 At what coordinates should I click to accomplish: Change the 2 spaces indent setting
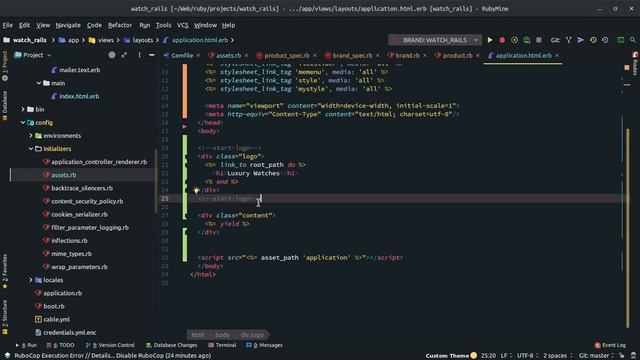pos(558,356)
